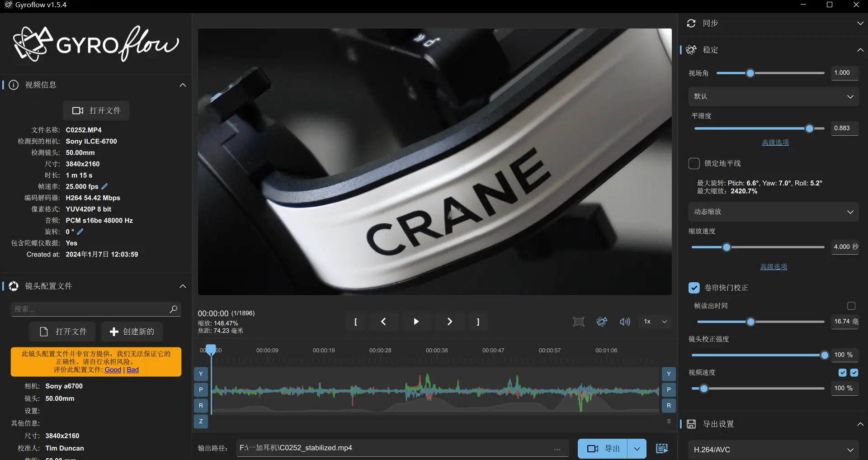Click the frame rate edit pencil icon
The width and height of the screenshot is (868, 460).
pyautogui.click(x=104, y=186)
